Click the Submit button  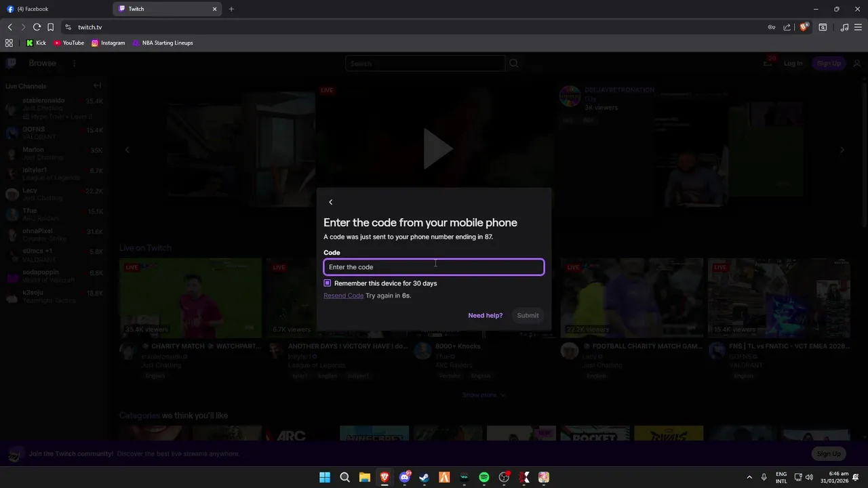pos(528,315)
